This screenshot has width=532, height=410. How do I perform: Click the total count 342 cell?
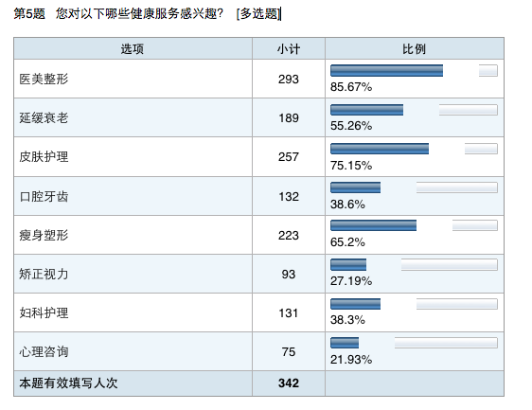(289, 383)
